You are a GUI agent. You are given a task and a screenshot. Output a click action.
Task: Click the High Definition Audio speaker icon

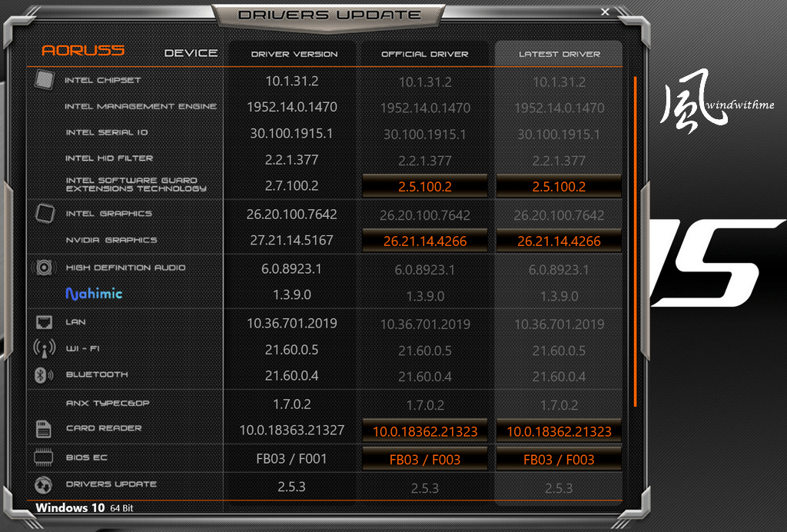point(43,268)
